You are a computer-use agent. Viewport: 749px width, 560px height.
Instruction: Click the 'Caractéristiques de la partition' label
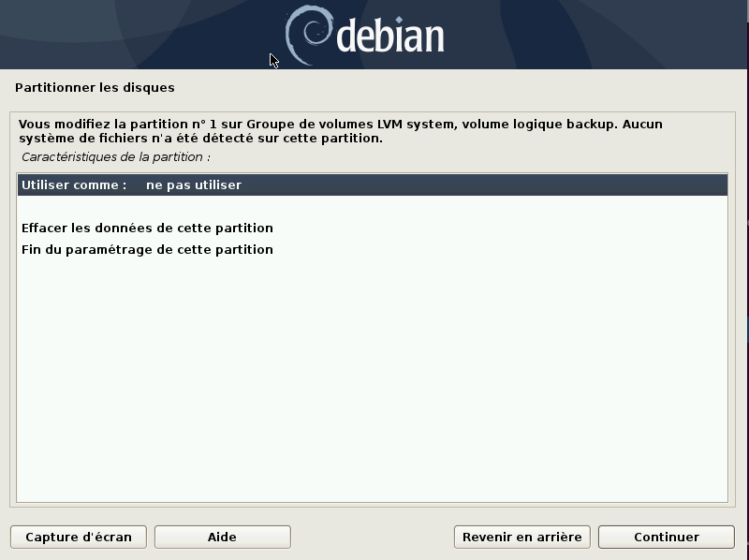(115, 156)
